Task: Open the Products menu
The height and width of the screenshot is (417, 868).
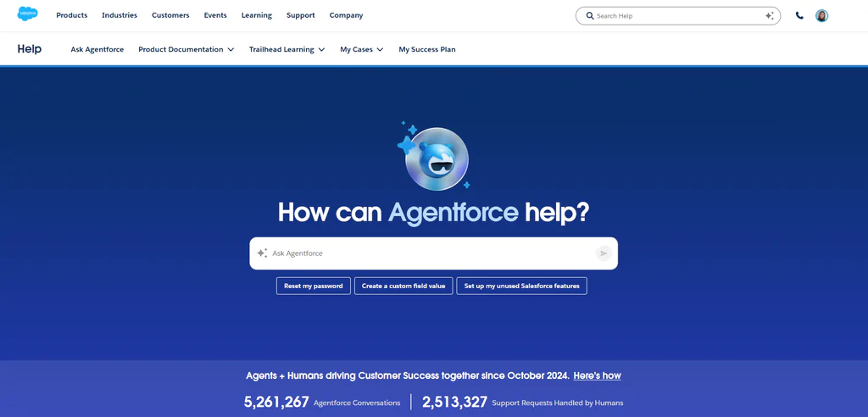Action: pyautogui.click(x=72, y=15)
